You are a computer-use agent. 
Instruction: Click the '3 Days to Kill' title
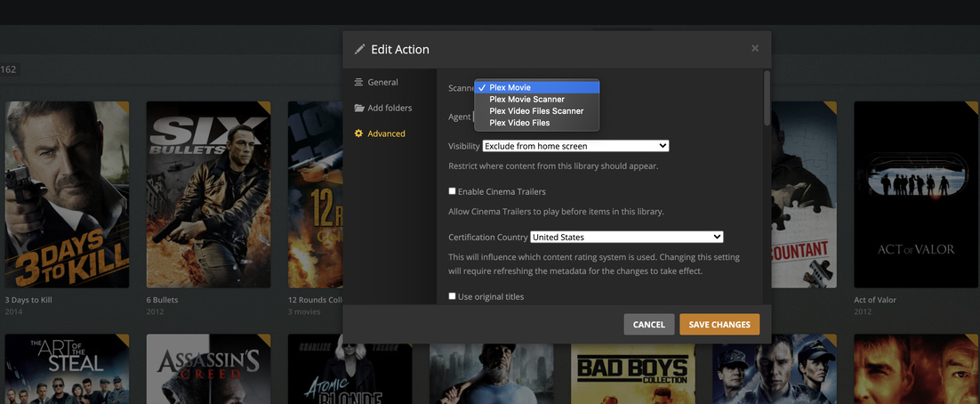[x=28, y=300]
